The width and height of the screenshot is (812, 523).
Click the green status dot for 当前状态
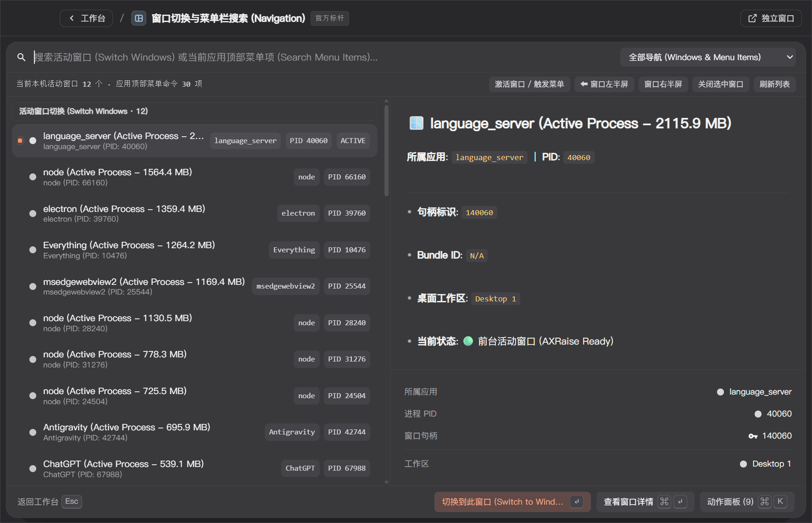coord(468,341)
